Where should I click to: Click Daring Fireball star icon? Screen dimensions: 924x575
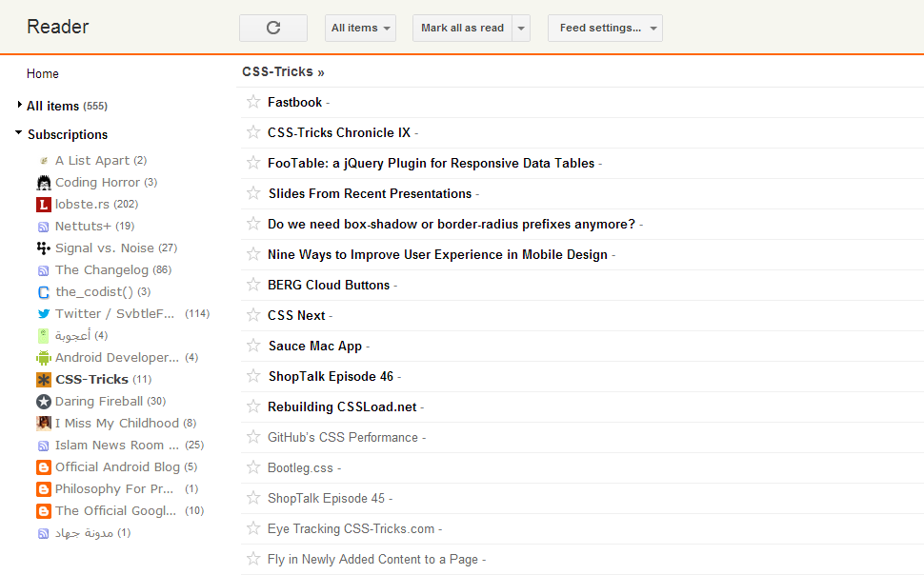tap(44, 401)
